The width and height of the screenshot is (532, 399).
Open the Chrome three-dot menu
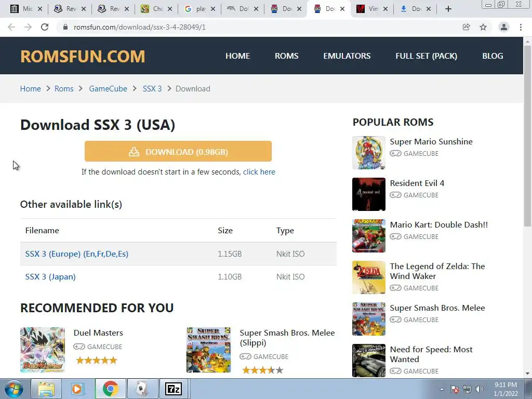(521, 27)
